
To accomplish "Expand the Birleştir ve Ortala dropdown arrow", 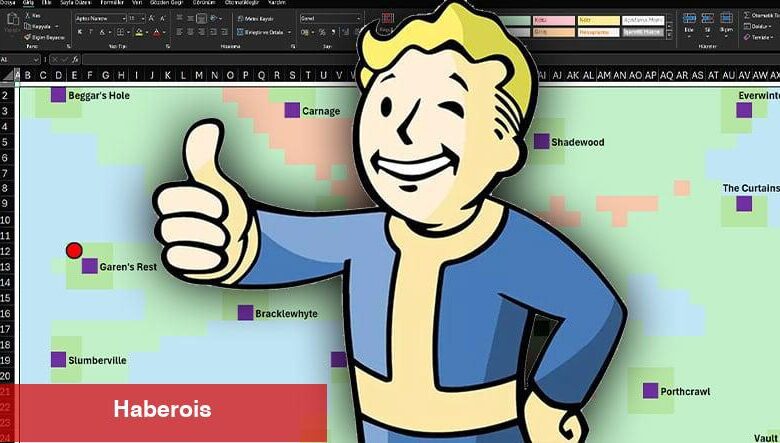I will [x=289, y=32].
